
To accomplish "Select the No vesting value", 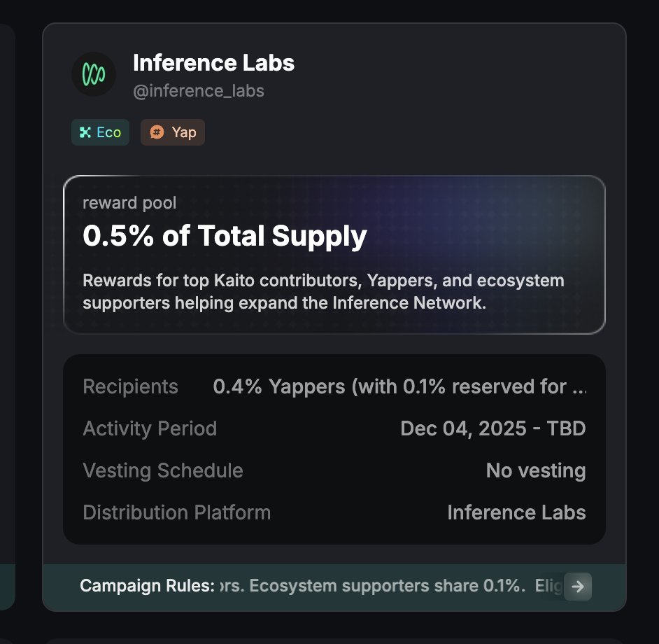I will point(536,470).
